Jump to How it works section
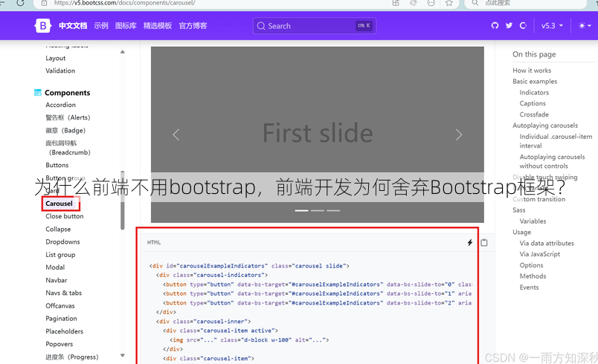Screen dimensions: 598x364 532,70
